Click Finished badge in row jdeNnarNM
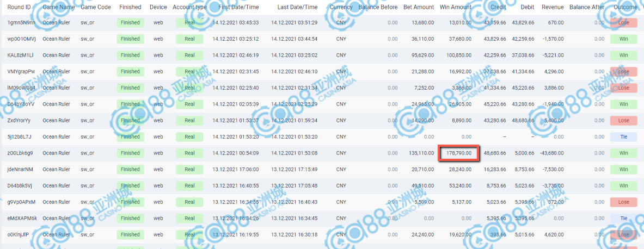This screenshot has width=644, height=249. tap(130, 169)
